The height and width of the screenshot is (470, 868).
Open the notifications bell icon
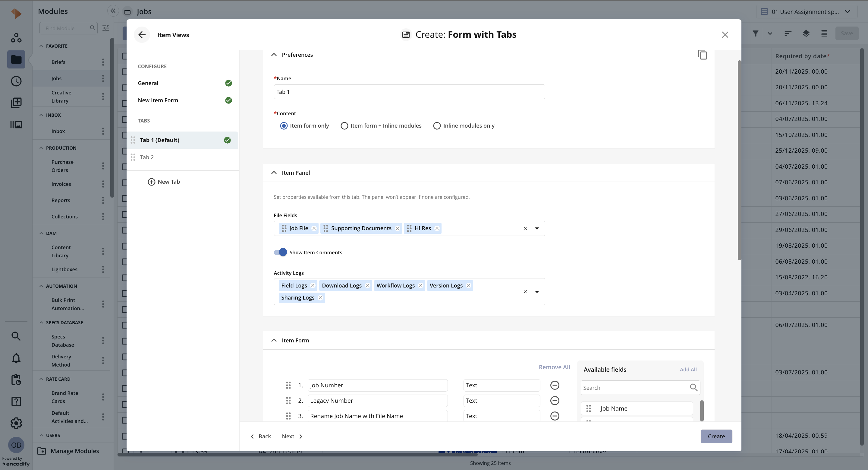(16, 358)
